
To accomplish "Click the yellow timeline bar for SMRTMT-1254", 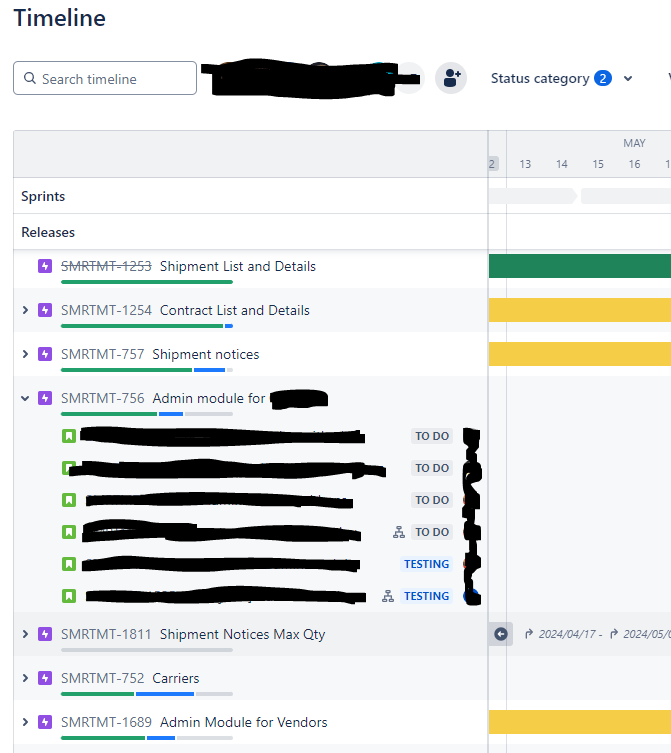I will point(580,310).
